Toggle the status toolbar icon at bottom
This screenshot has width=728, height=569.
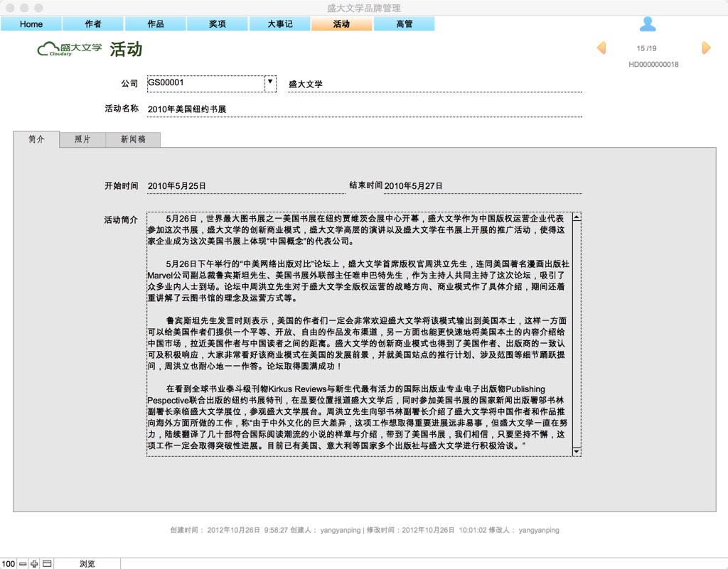(x=47, y=563)
